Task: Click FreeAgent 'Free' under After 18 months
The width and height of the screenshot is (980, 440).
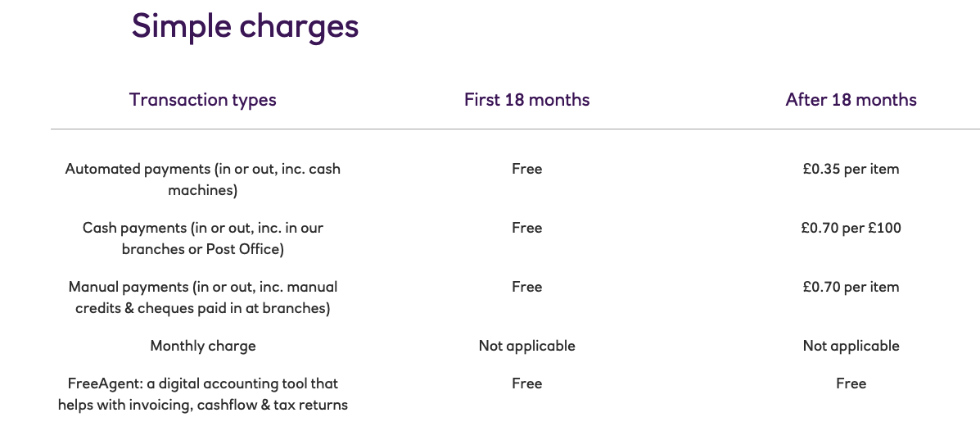Action: [851, 383]
